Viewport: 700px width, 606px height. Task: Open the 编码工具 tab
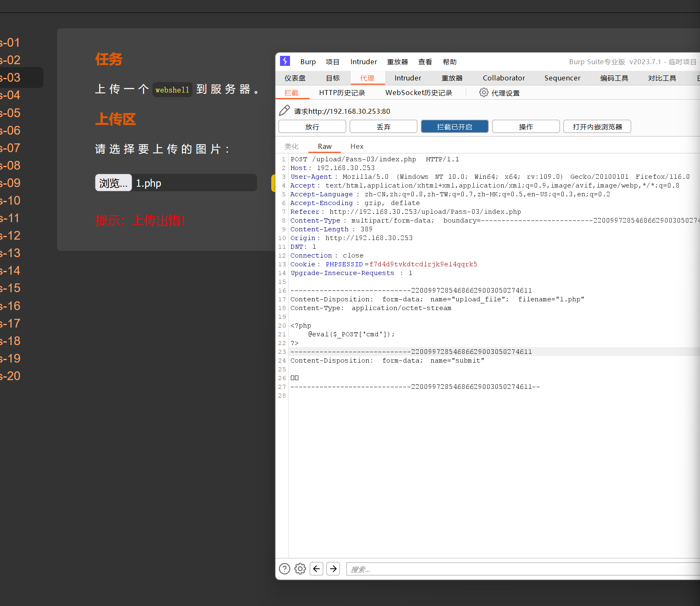pyautogui.click(x=614, y=78)
